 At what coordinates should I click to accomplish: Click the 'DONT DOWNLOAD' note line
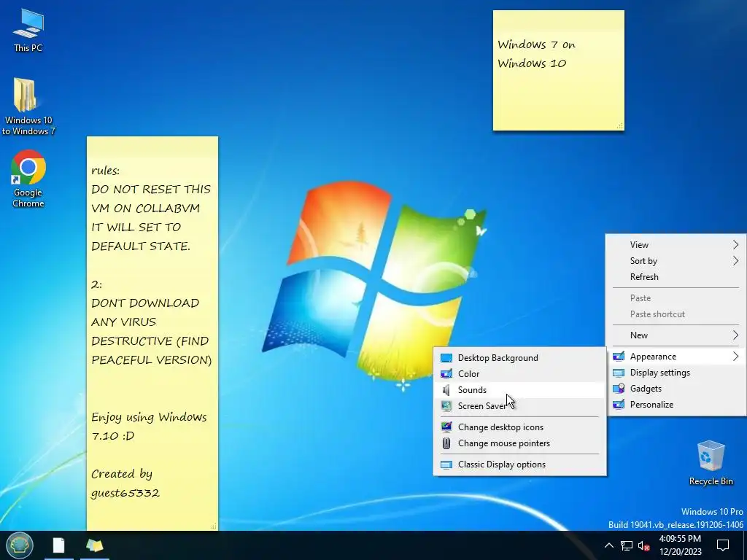pyautogui.click(x=145, y=303)
